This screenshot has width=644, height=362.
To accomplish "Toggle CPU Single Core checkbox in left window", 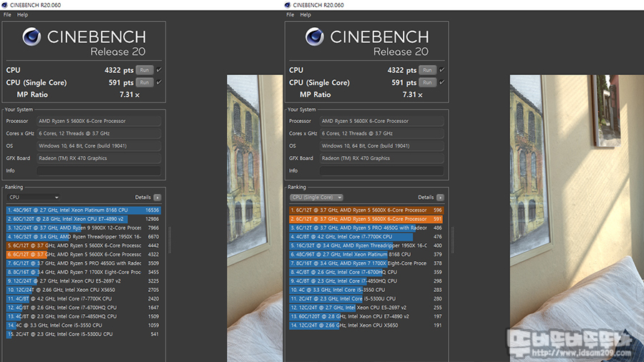I will (159, 82).
